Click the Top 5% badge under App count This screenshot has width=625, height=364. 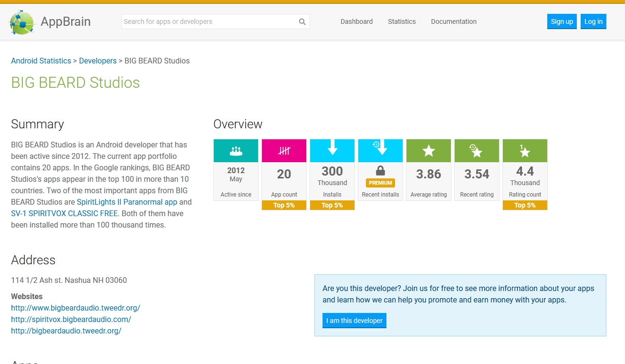pos(284,205)
